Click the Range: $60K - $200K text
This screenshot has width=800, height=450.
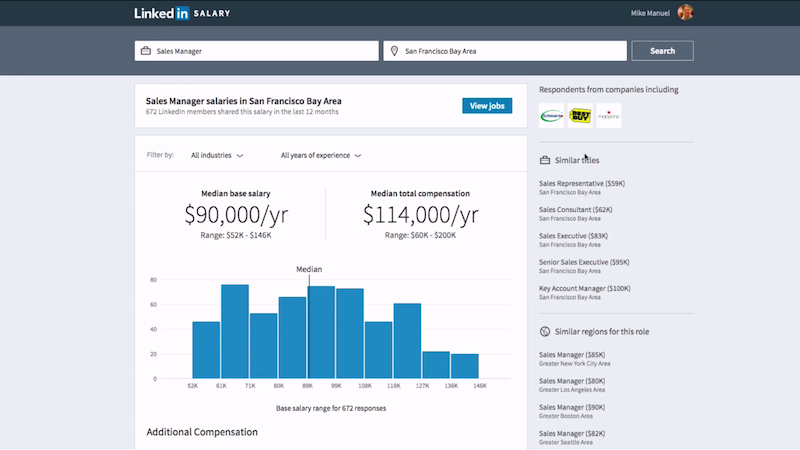click(x=420, y=235)
